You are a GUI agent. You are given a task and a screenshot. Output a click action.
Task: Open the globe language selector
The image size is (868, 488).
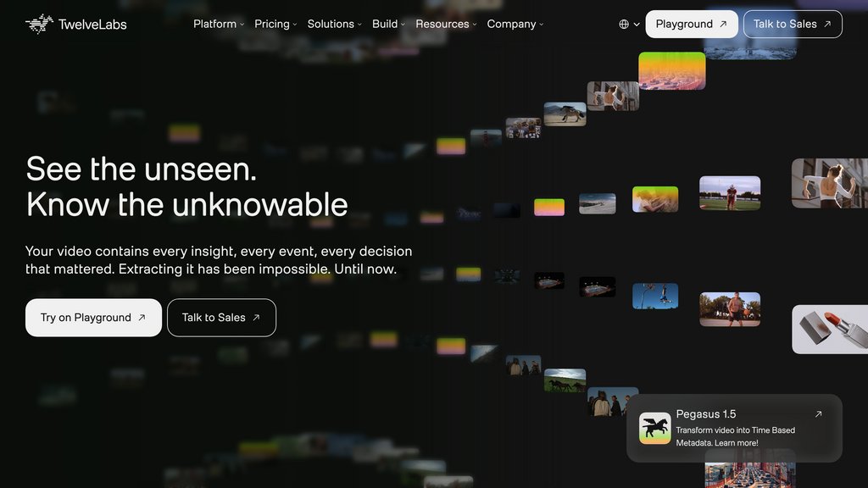[629, 25]
